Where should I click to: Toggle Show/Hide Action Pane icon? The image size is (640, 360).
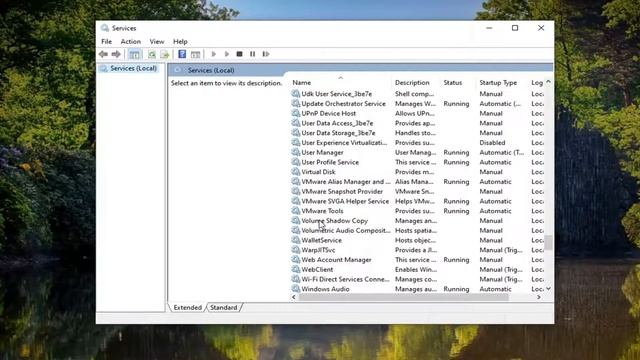point(196,54)
